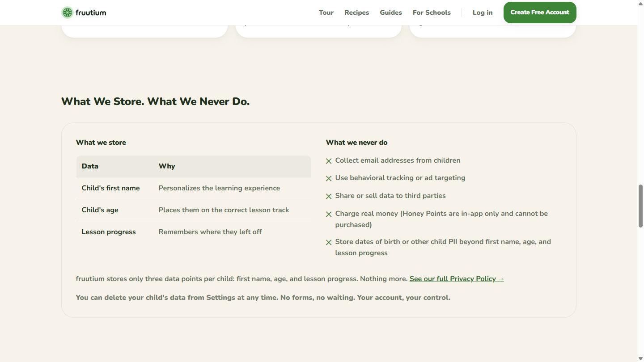Click X icon beside Store dates of birth
Viewport: 644px width, 362px height.
(x=329, y=242)
